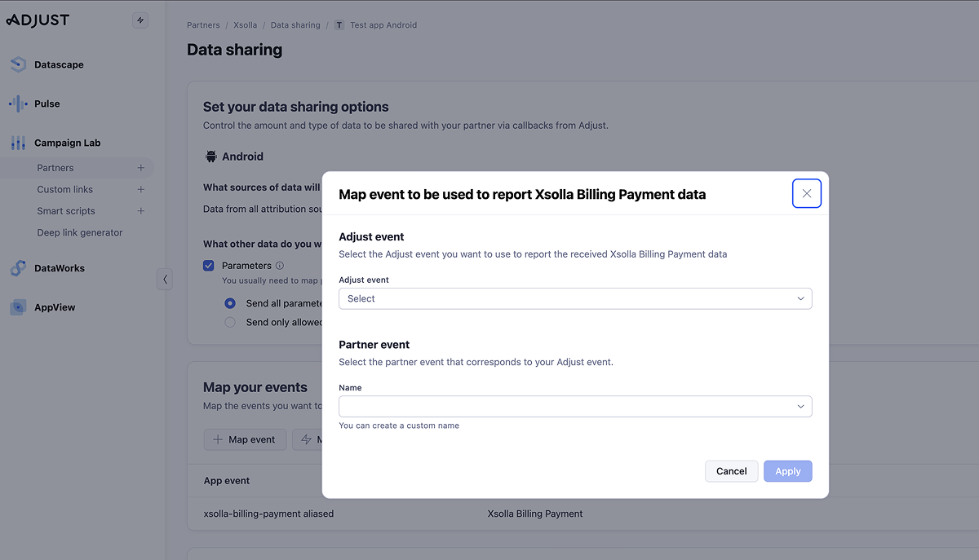Open the Pulse section icon
This screenshot has width=979, height=560.
(18, 104)
